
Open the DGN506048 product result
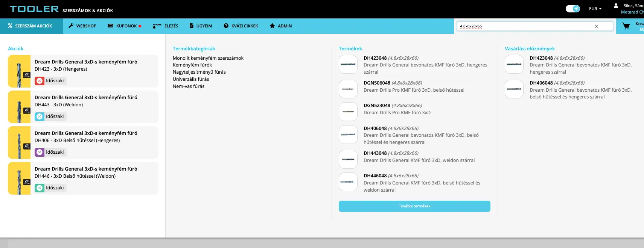click(377, 83)
